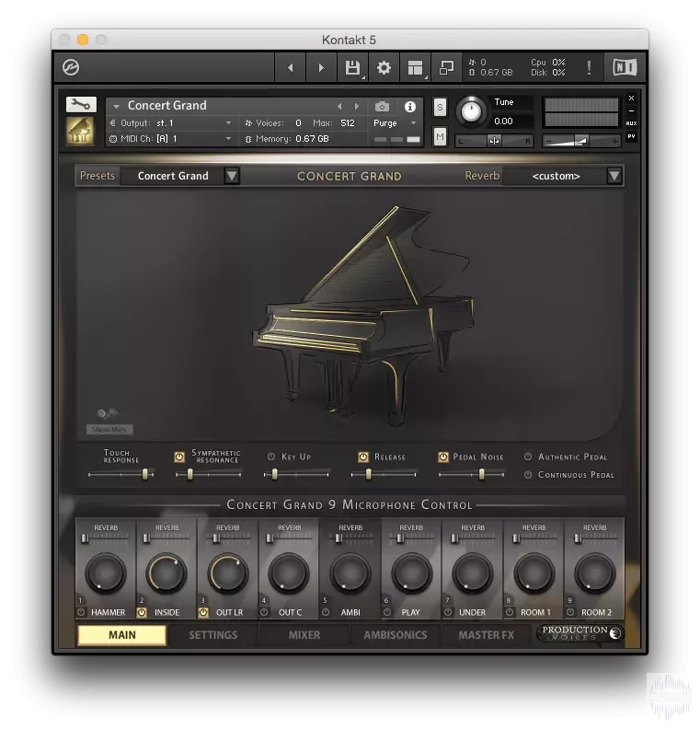
Task: Toggle PLAY mic power button
Action: [x=387, y=612]
